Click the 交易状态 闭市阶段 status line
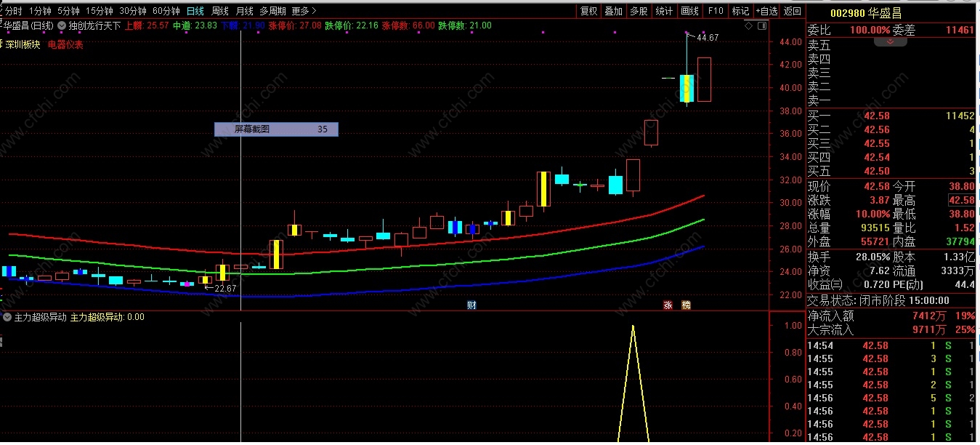 coord(878,300)
